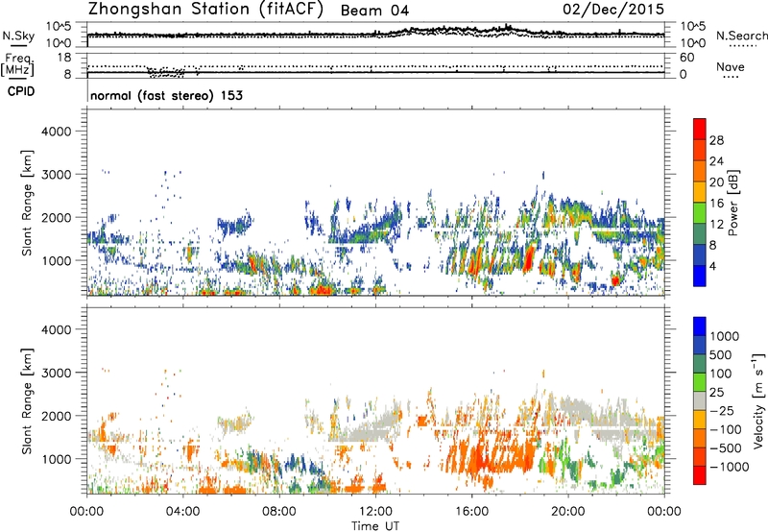Image resolution: width=768 pixels, height=532 pixels.
Task: Select the '08:00' time tick label
Action: [x=279, y=512]
